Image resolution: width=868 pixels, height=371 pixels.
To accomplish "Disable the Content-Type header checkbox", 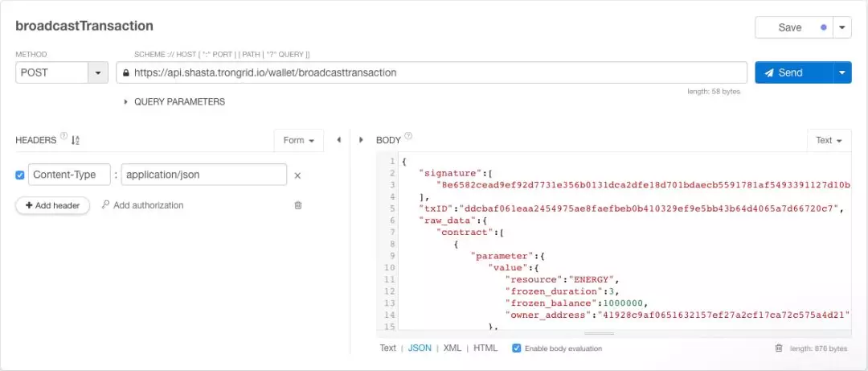I will (x=20, y=175).
